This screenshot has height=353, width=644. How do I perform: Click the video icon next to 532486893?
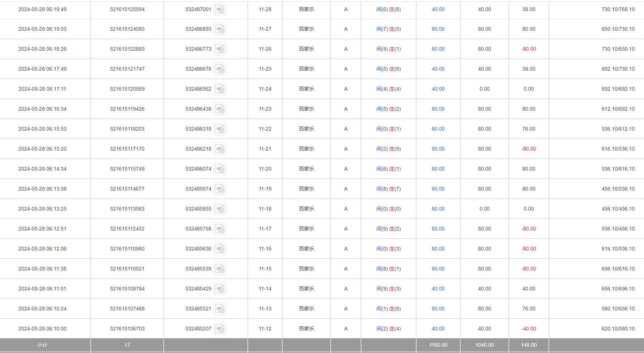pyautogui.click(x=220, y=29)
